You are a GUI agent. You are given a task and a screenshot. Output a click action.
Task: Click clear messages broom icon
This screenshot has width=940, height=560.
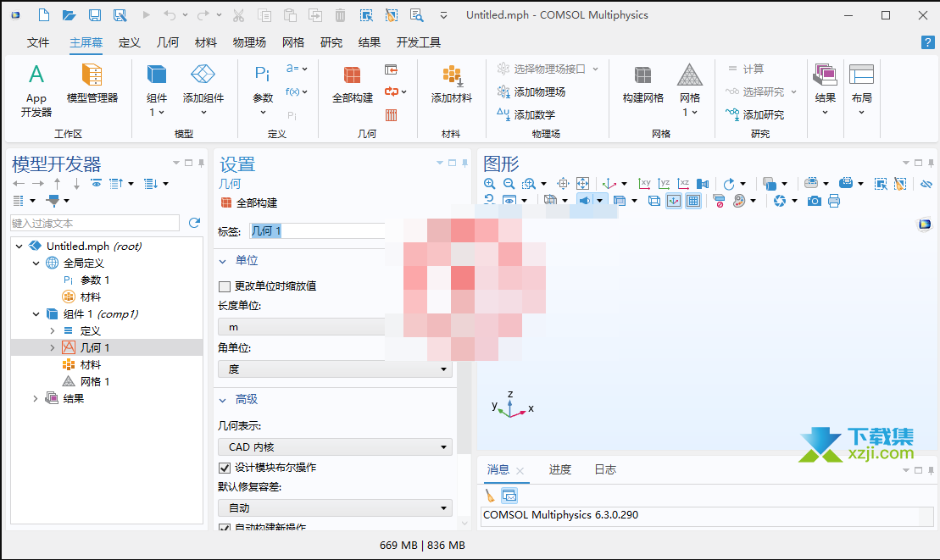[x=491, y=496]
